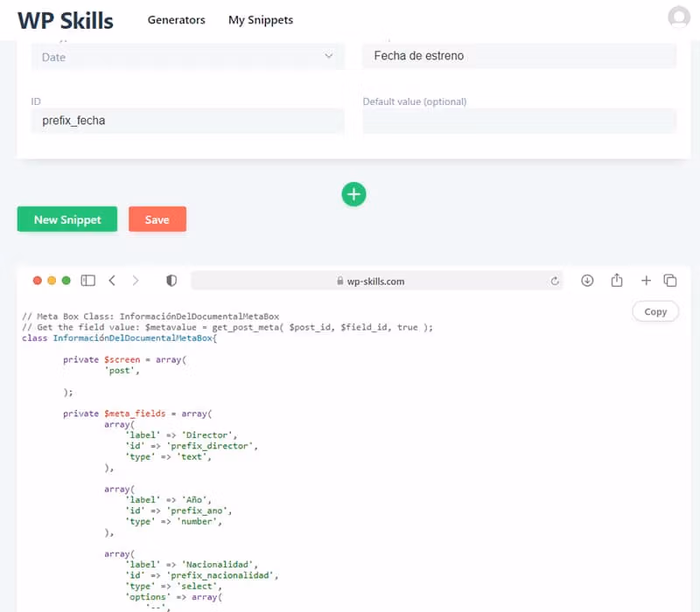Viewport: 700px width, 612px height.
Task: Click the yellow window dot
Action: coord(52,281)
